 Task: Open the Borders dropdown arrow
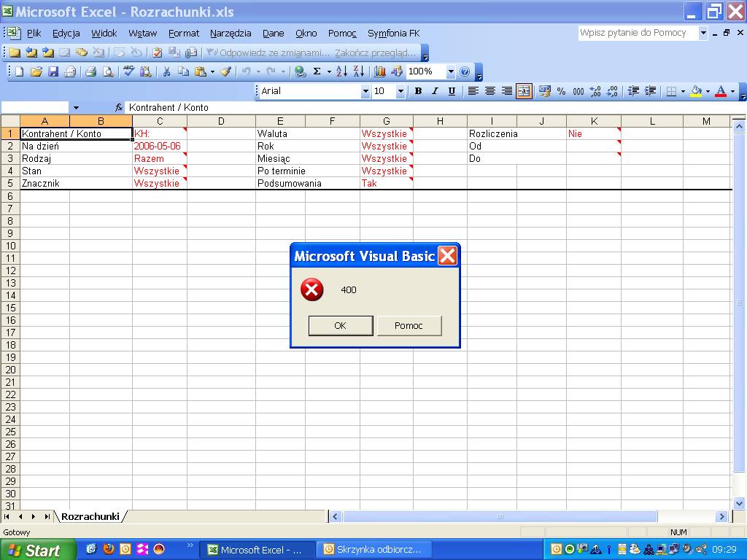point(683,91)
